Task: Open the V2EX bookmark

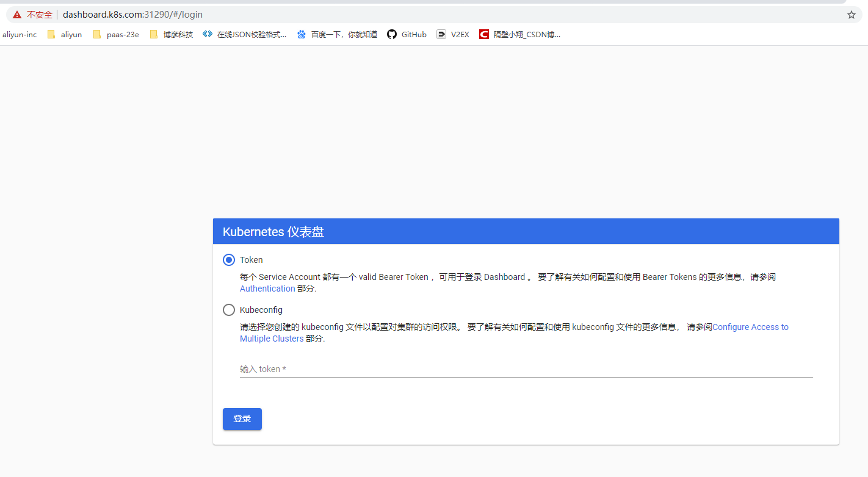Action: click(453, 35)
